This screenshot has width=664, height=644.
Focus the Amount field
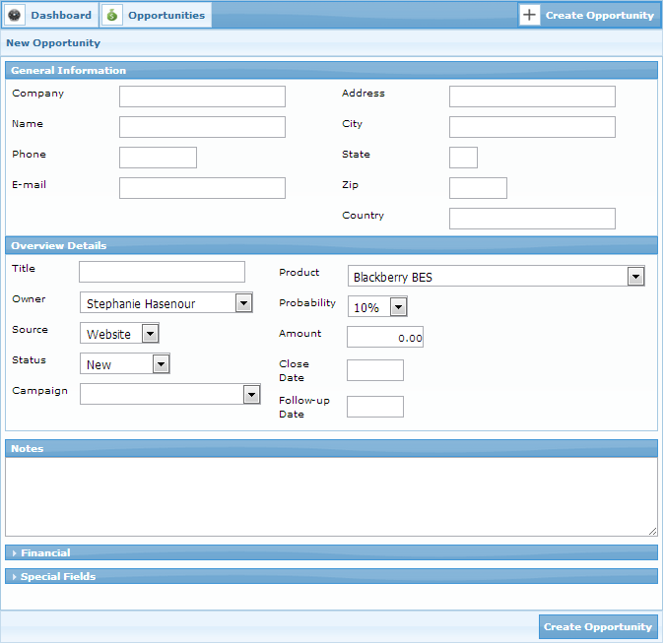pos(385,338)
